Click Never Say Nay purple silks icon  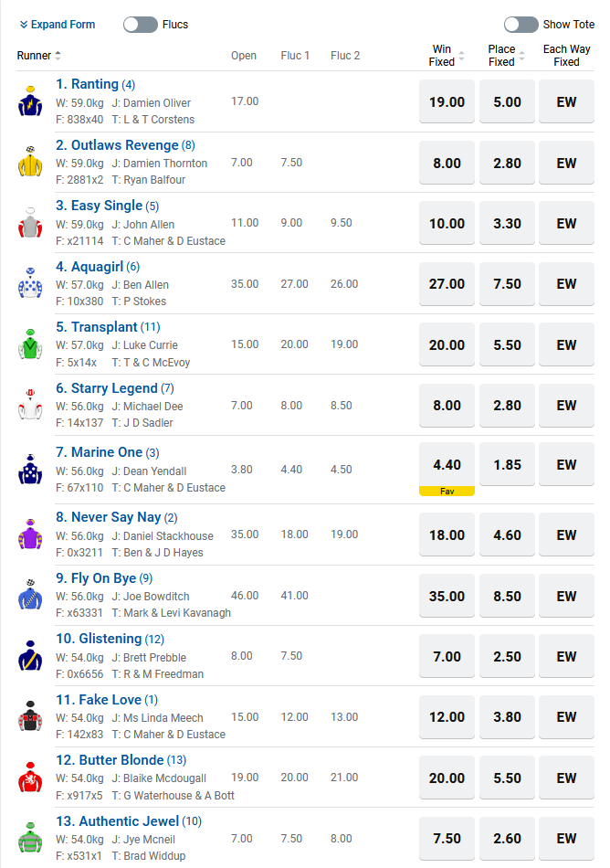click(x=30, y=534)
